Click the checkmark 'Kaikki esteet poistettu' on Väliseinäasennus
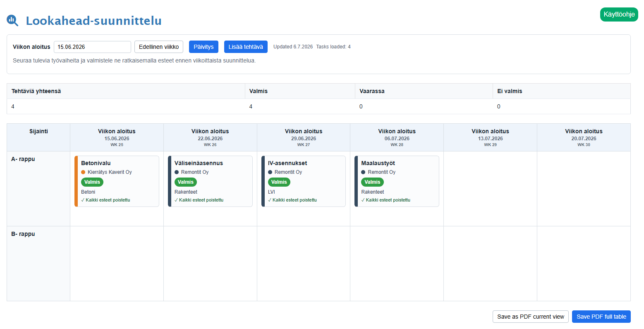644x329 pixels. coord(199,200)
